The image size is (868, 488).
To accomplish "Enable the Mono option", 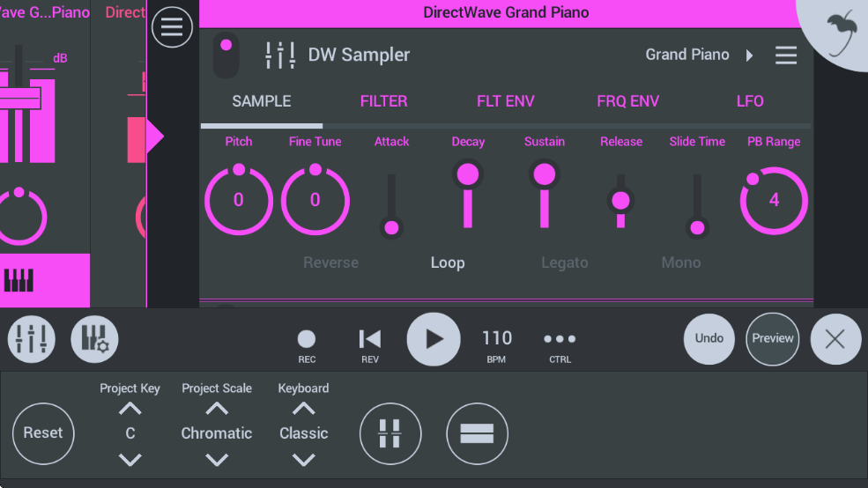I will (681, 262).
